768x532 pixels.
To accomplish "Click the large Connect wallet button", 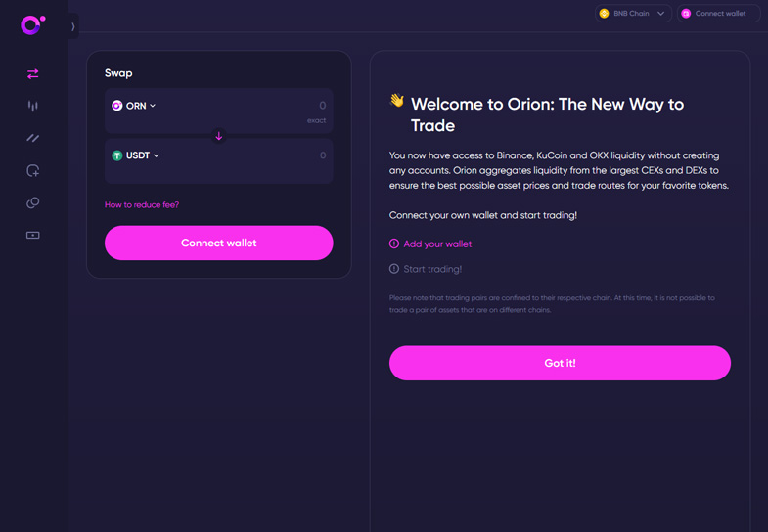I will tap(219, 243).
